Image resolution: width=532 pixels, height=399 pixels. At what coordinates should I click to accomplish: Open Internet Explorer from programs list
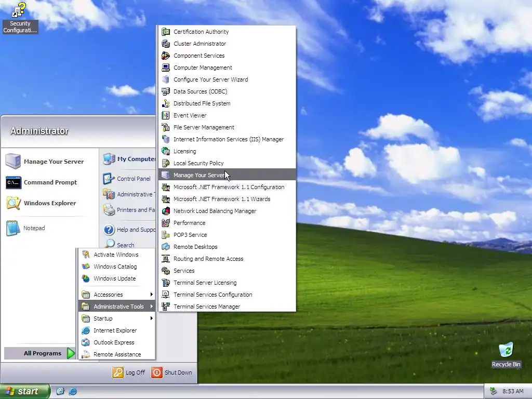click(x=117, y=330)
